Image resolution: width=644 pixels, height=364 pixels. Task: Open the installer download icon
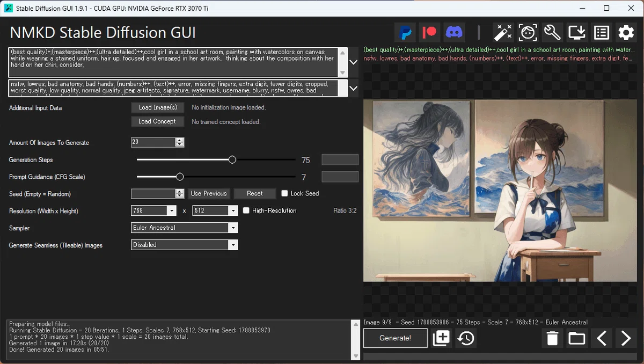click(x=577, y=32)
